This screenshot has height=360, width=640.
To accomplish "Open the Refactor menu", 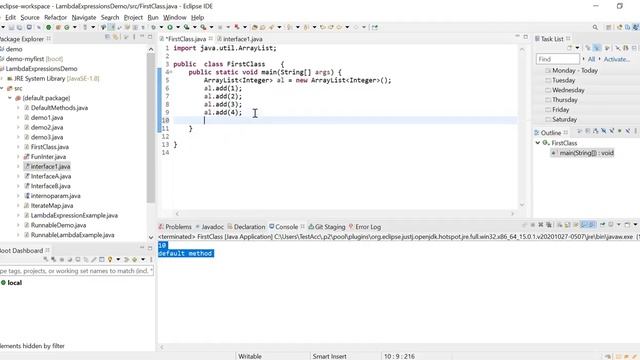I will [55, 18].
